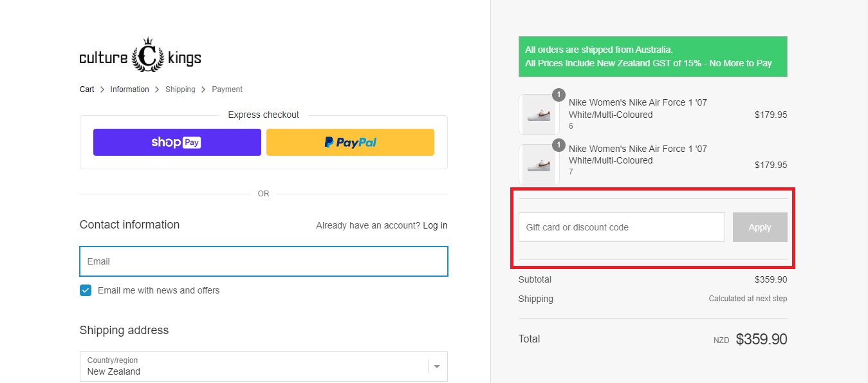Image resolution: width=868 pixels, height=383 pixels.
Task: Click the Payment breadcrumb step
Action: [227, 89]
